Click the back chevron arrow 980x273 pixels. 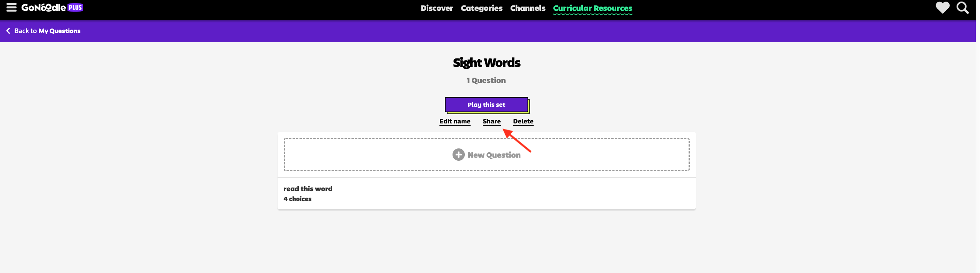[8, 31]
